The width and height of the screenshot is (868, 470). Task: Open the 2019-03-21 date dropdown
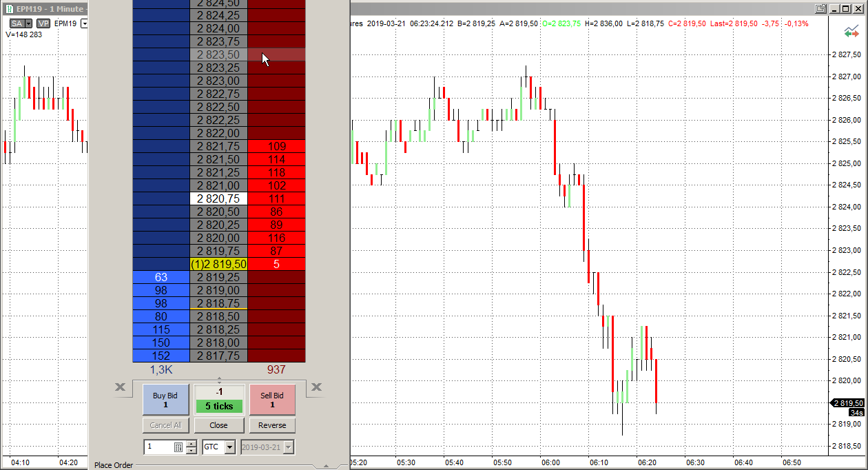click(289, 447)
